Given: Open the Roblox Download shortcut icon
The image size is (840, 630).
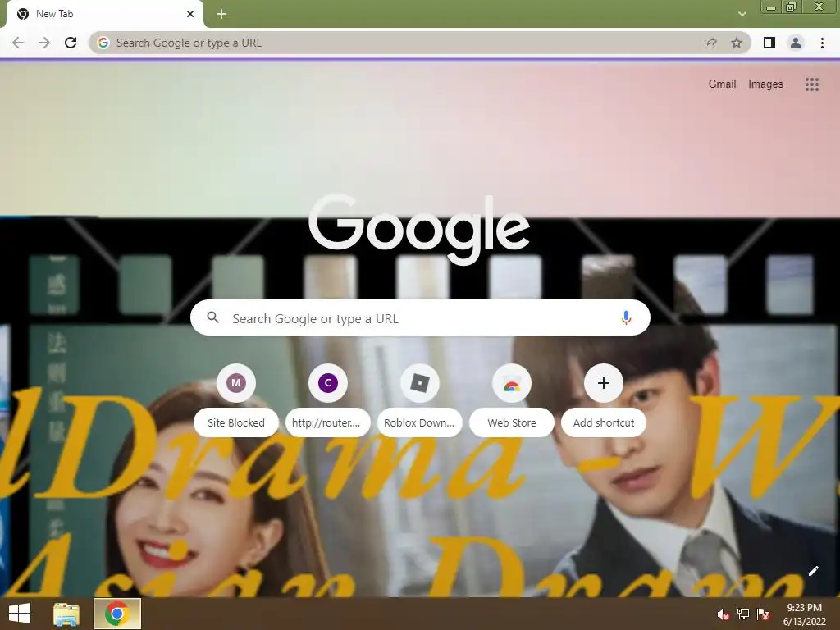Looking at the screenshot, I should click(x=420, y=383).
